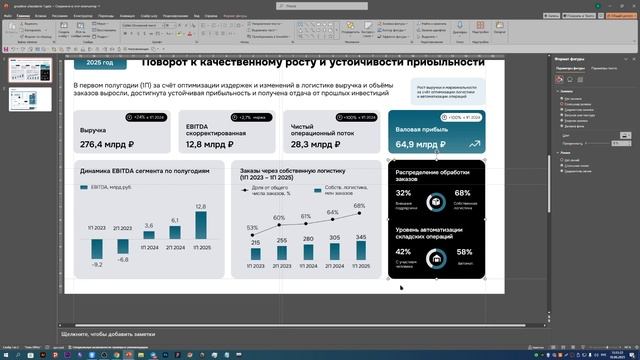640x360 pixels.
Task: Click Undo icon in Quick Access Toolbar
Action: (13, 49)
